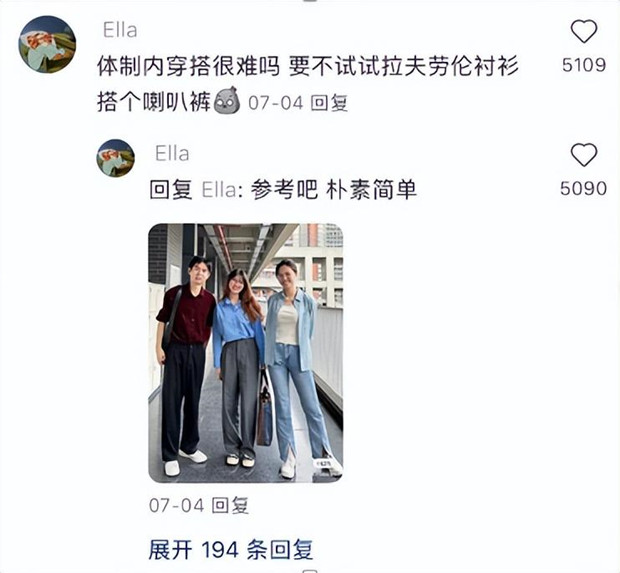Tap the comment text 体制内穿搭很难吗
620x573 pixels.
pos(189,66)
